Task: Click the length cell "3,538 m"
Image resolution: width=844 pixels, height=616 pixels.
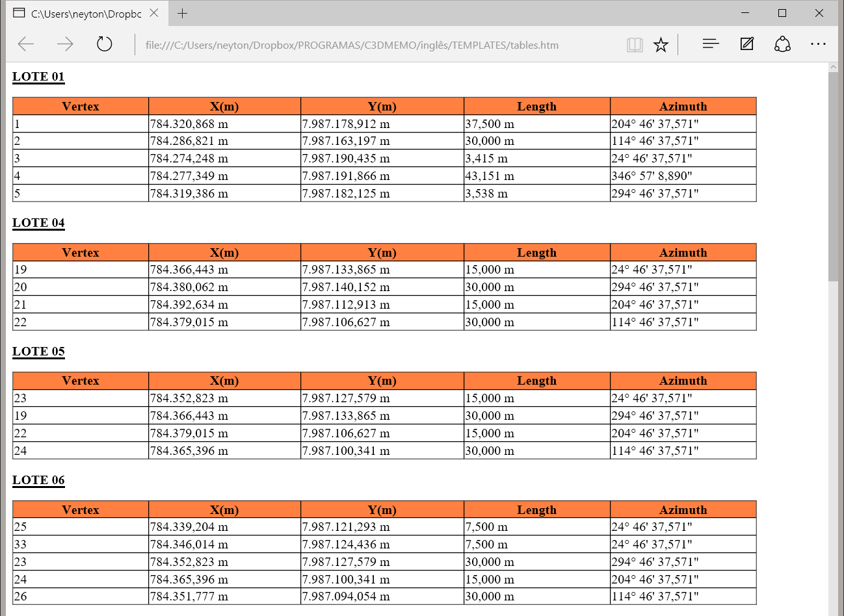Action: pos(537,193)
